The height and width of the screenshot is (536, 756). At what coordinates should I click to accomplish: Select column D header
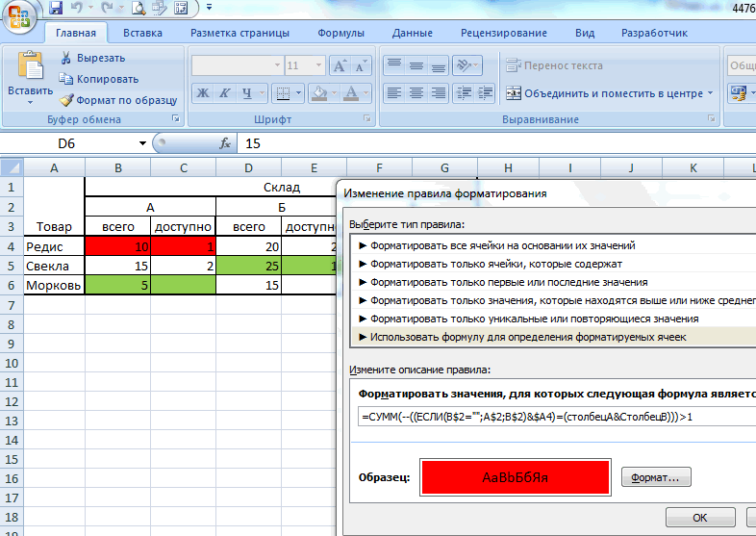click(248, 167)
